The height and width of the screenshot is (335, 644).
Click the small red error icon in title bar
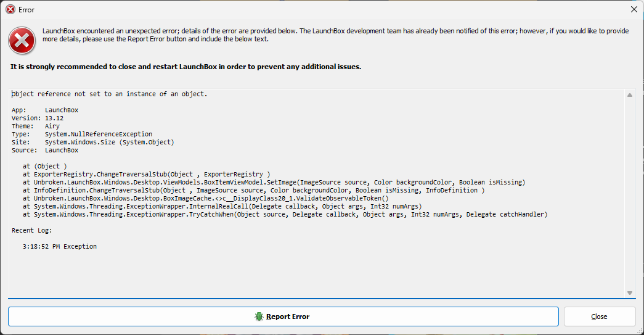coord(10,9)
